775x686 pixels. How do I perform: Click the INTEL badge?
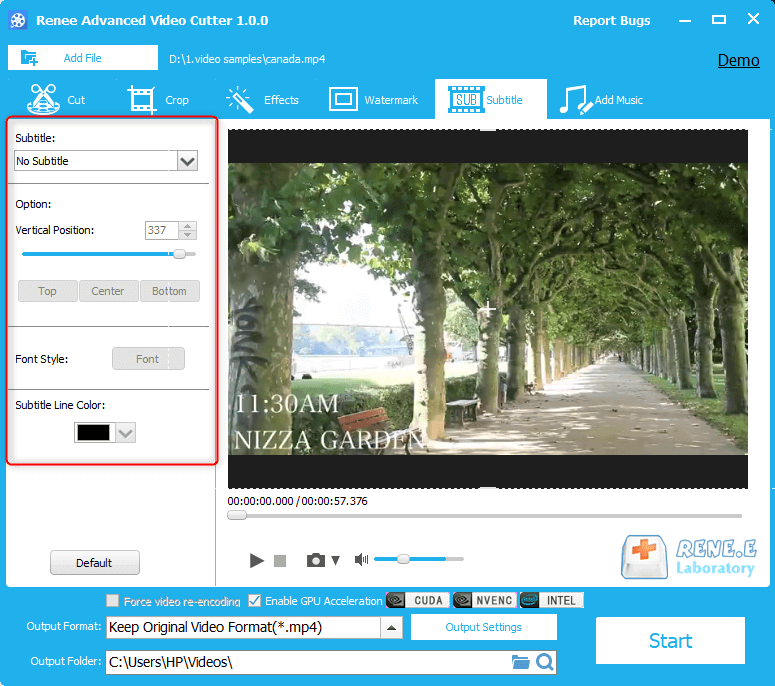coord(552,600)
